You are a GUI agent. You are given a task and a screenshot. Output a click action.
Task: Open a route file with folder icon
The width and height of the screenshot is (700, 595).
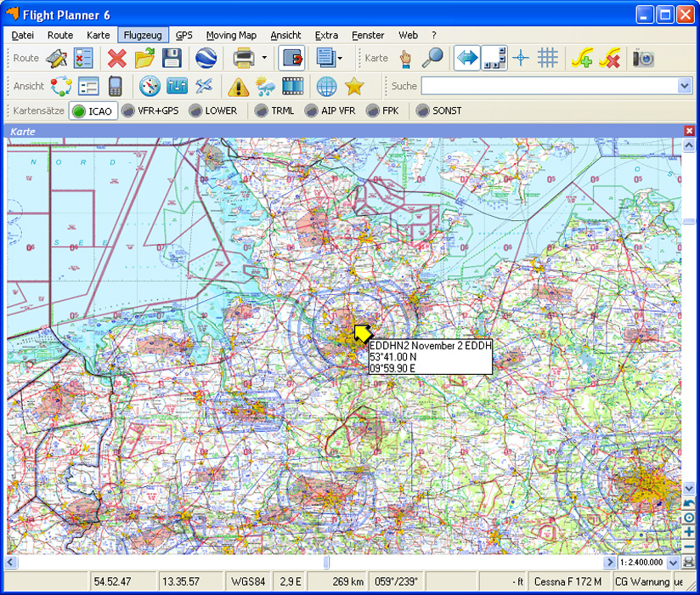point(144,59)
